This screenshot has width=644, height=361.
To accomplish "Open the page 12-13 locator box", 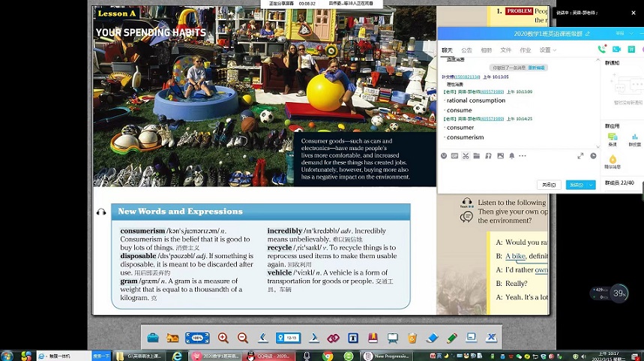I will 289,338.
